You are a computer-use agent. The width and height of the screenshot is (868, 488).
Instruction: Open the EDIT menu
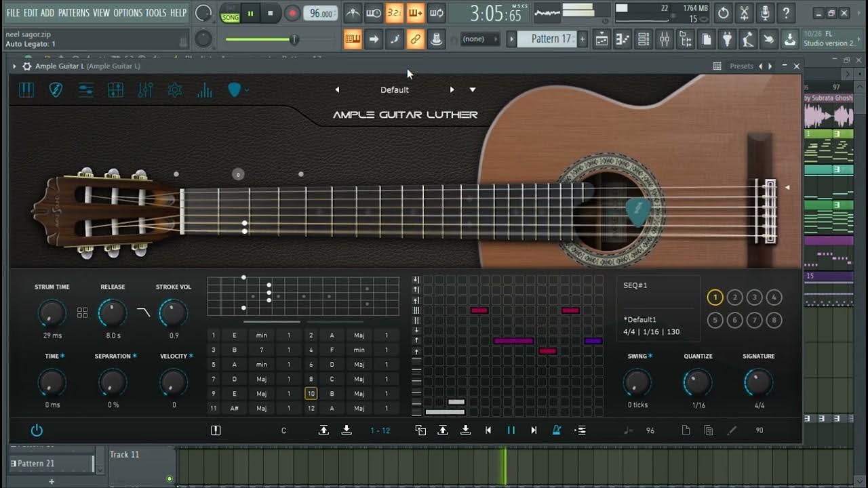(x=31, y=13)
